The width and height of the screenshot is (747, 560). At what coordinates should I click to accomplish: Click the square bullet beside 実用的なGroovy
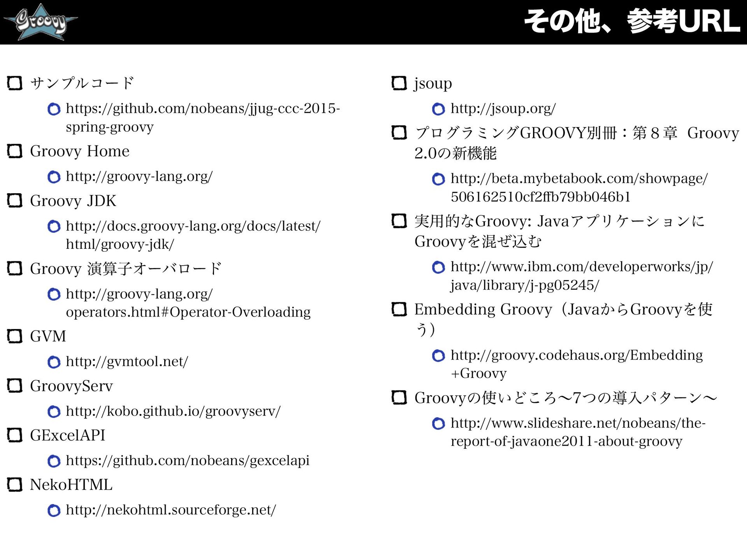399,221
